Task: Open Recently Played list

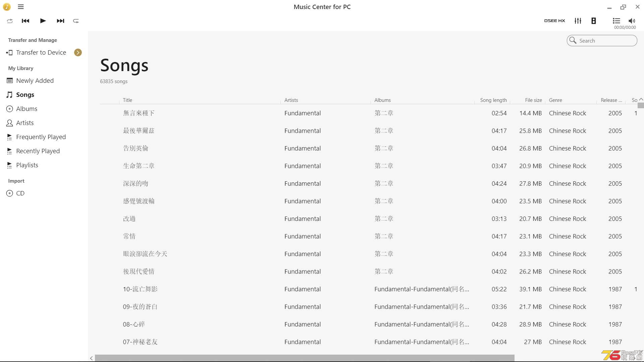Action: coord(38,151)
